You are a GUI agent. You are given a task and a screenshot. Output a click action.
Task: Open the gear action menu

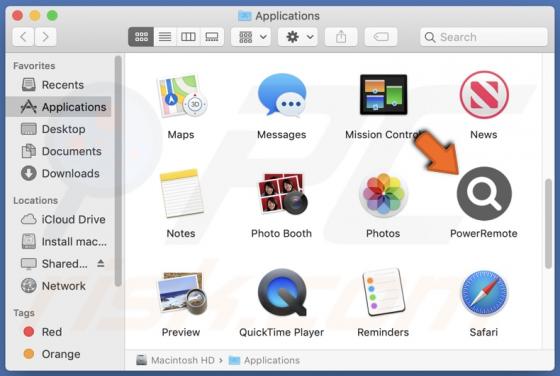[298, 37]
